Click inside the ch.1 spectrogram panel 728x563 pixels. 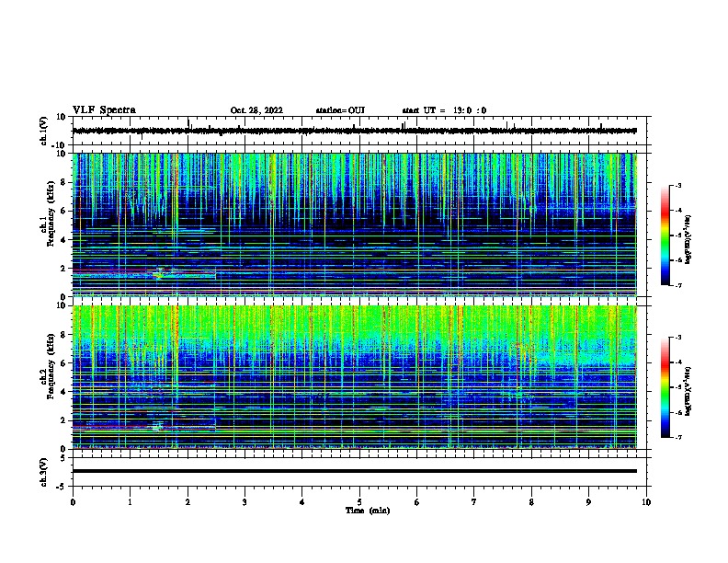click(x=354, y=224)
